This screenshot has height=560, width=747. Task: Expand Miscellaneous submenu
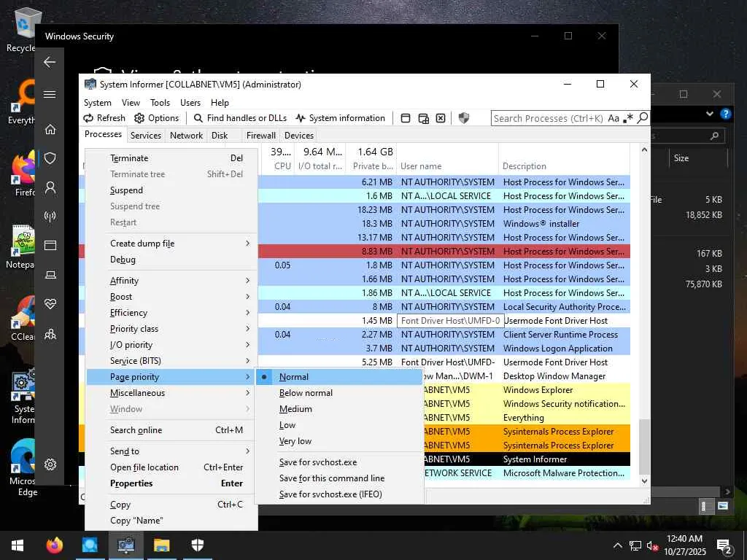click(171, 393)
